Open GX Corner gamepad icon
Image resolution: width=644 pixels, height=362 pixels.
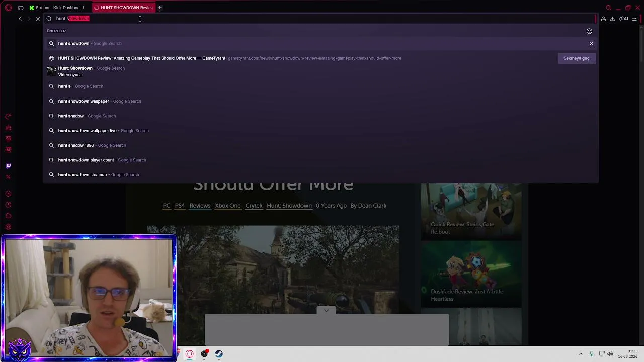point(21,8)
